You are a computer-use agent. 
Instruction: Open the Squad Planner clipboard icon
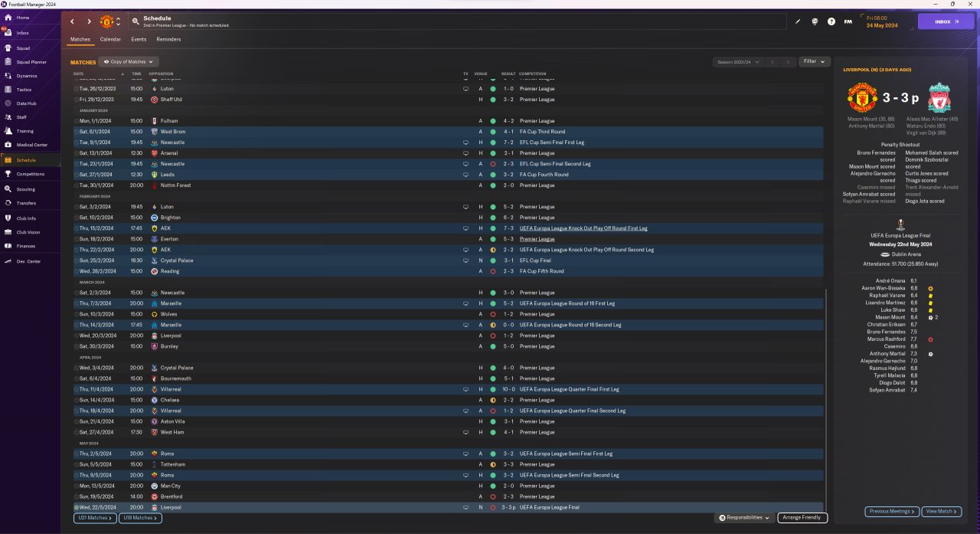(8, 62)
